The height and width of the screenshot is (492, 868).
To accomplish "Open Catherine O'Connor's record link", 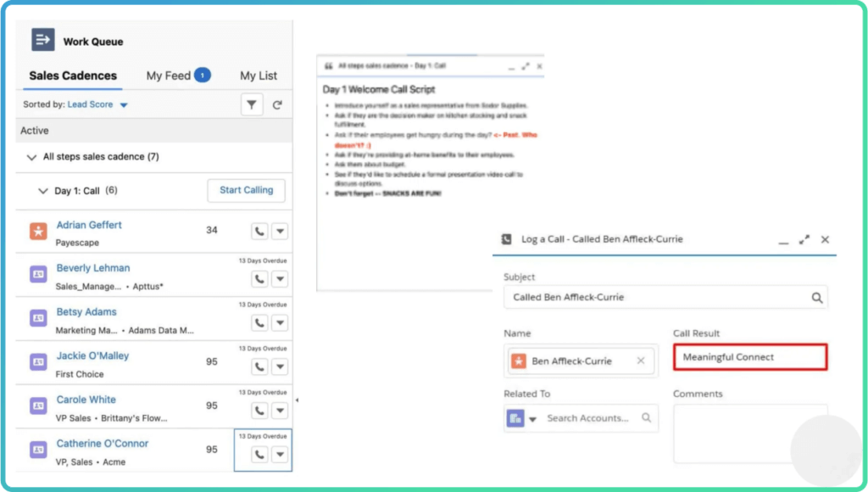I will [103, 444].
